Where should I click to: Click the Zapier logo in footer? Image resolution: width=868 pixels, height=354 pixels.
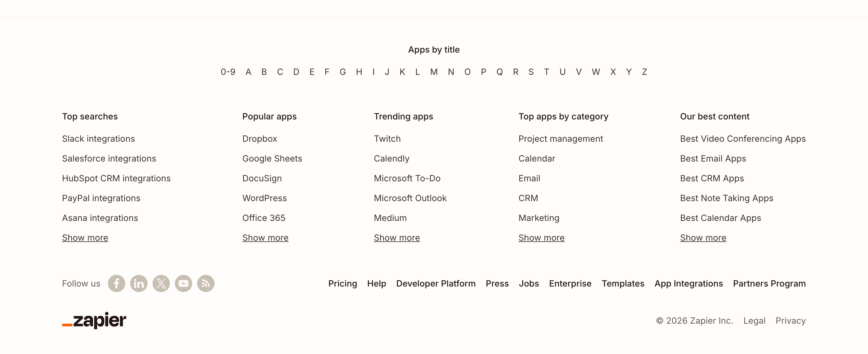tap(94, 320)
